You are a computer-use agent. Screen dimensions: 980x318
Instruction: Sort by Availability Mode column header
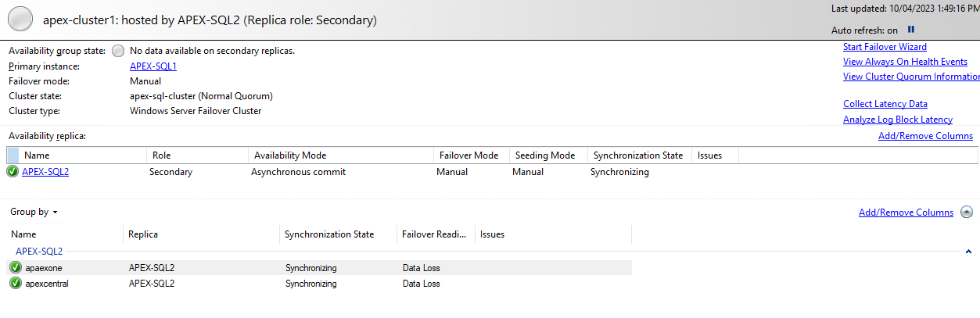[290, 155]
